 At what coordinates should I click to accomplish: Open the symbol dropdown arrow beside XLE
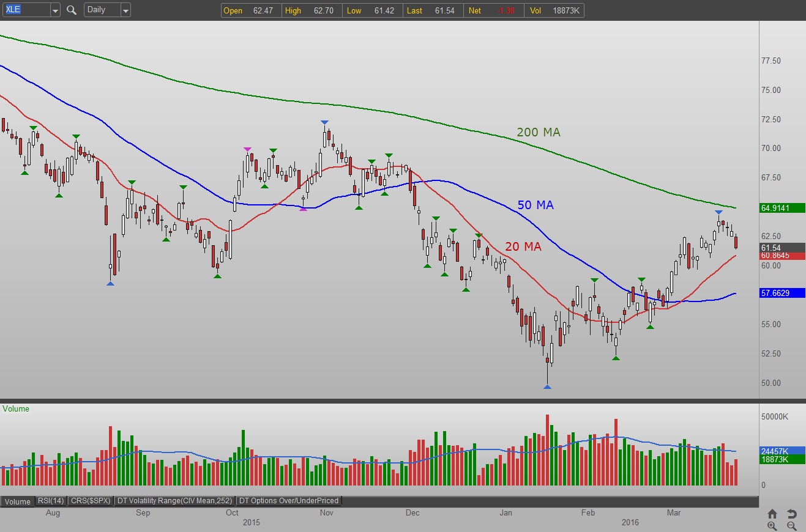click(x=55, y=10)
